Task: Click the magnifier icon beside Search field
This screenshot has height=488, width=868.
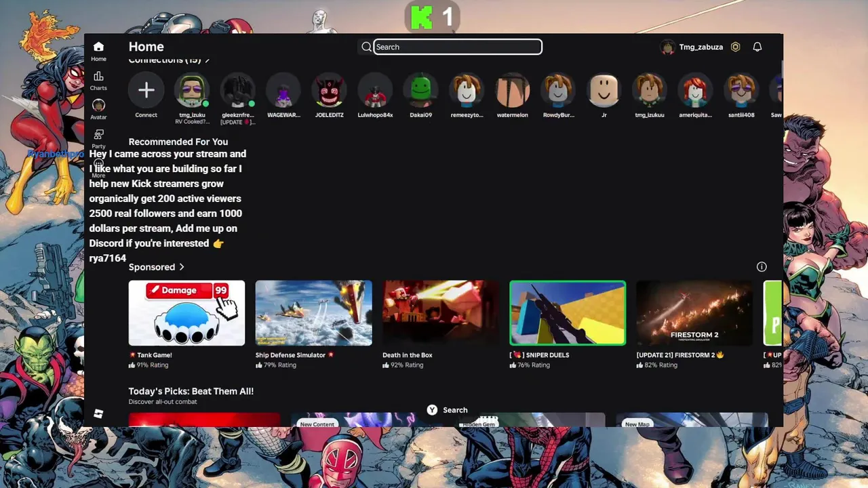Action: coord(366,47)
